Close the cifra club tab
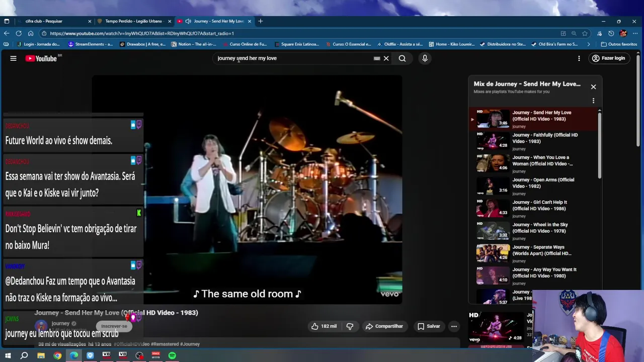This screenshot has height=362, width=644. click(90, 21)
